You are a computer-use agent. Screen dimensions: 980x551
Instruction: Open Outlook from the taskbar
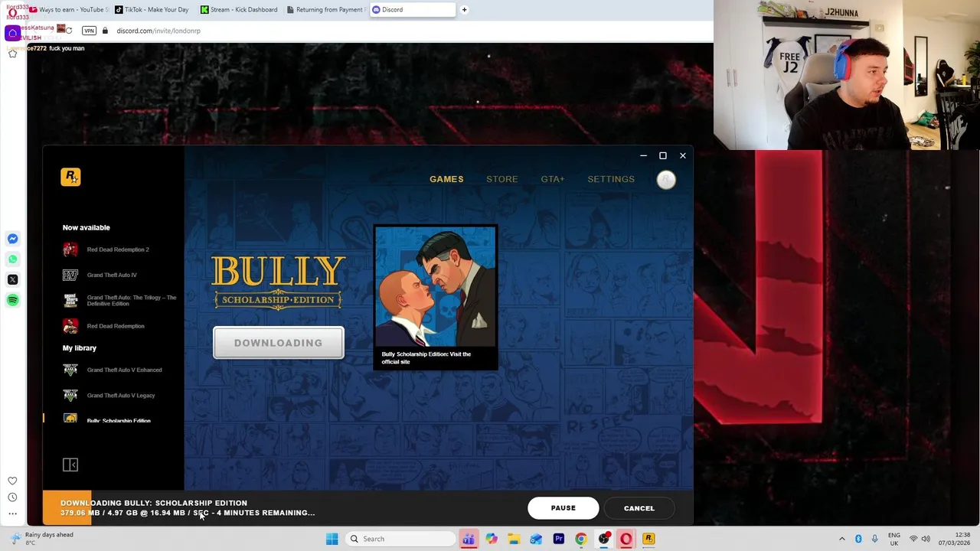pyautogui.click(x=536, y=539)
